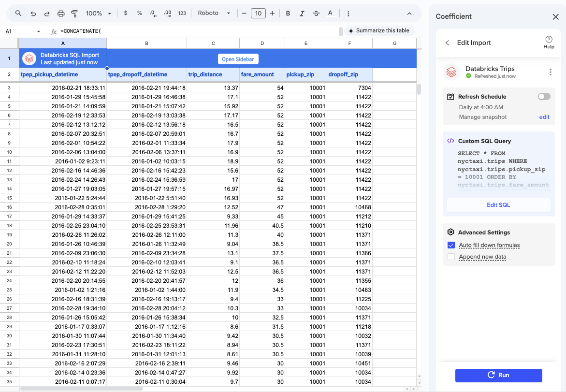Open Edit SQL
This screenshot has height=392, width=566.
click(x=498, y=205)
